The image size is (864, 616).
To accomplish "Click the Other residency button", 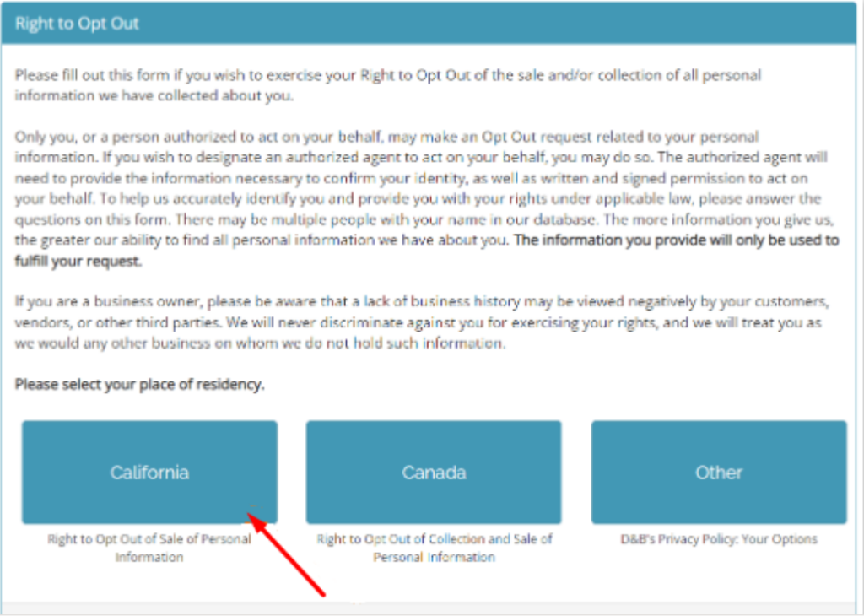I will pos(718,472).
